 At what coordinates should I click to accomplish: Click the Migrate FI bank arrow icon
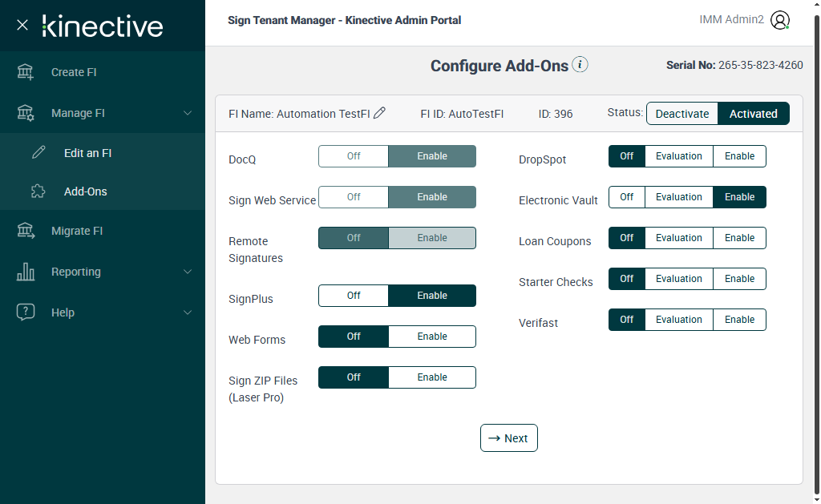(25, 231)
